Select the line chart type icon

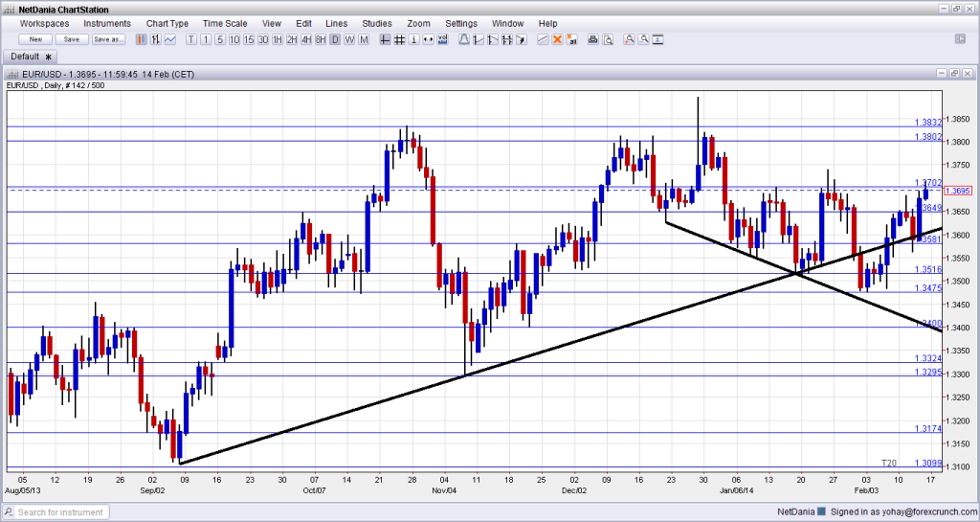[x=170, y=39]
